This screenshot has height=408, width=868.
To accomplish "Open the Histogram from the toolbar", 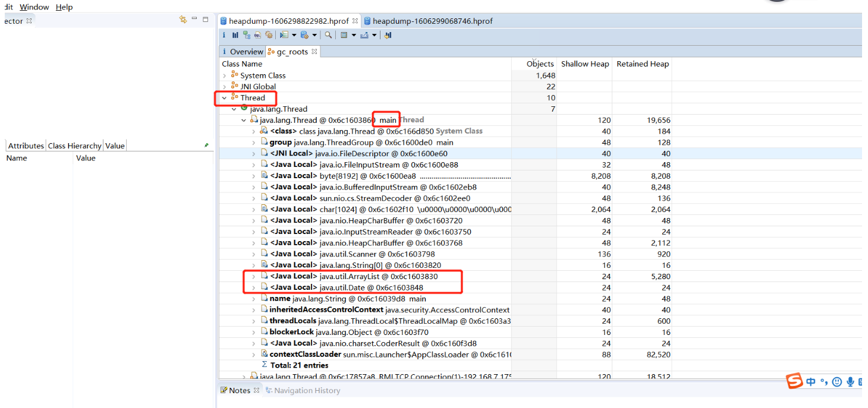I will click(235, 35).
